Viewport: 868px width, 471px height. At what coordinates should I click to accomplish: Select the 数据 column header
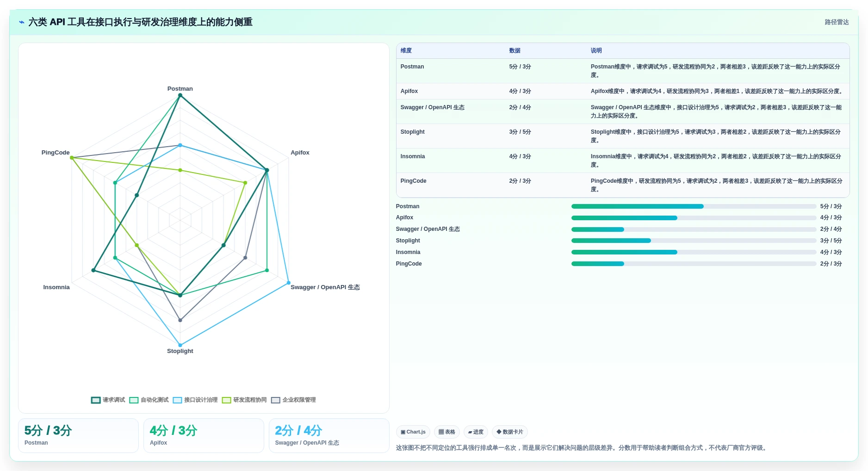[515, 50]
